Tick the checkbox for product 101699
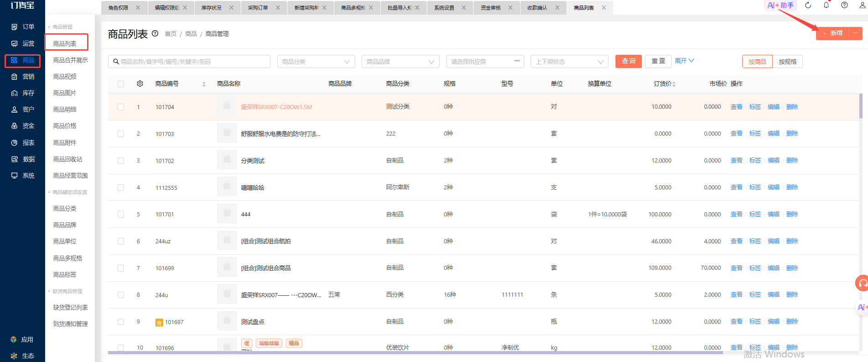868x362 pixels. (121, 268)
